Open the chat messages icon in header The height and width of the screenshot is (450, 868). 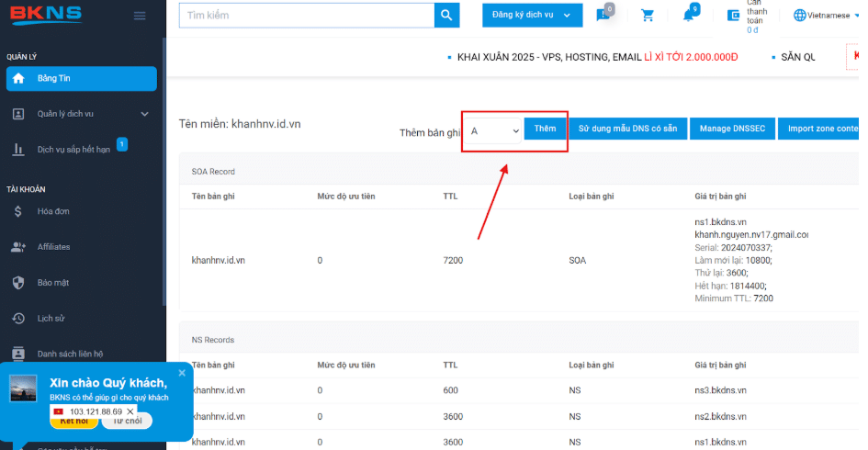click(603, 16)
